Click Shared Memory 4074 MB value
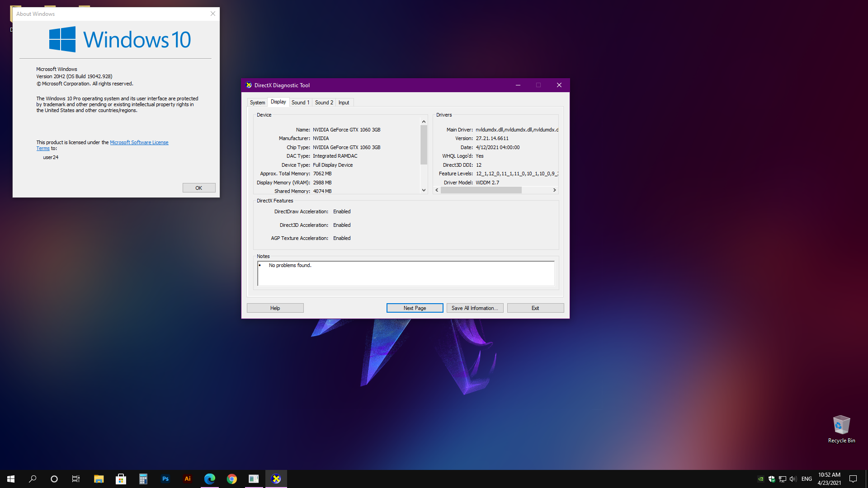The height and width of the screenshot is (488, 868). (x=322, y=191)
